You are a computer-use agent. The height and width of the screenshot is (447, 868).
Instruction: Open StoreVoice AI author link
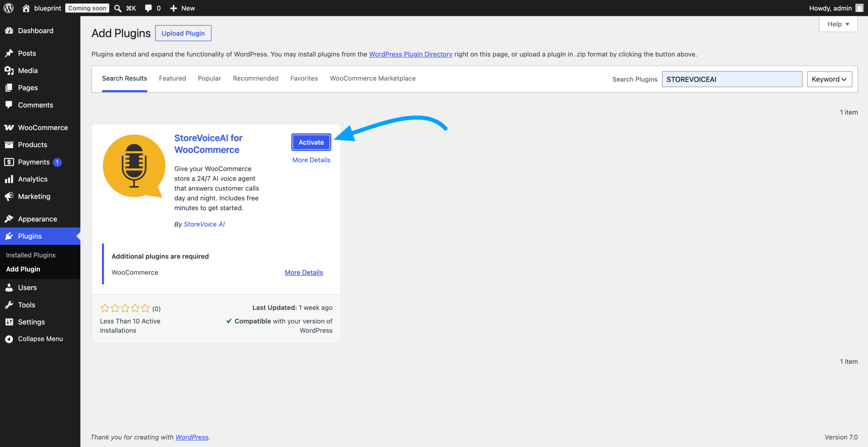204,224
